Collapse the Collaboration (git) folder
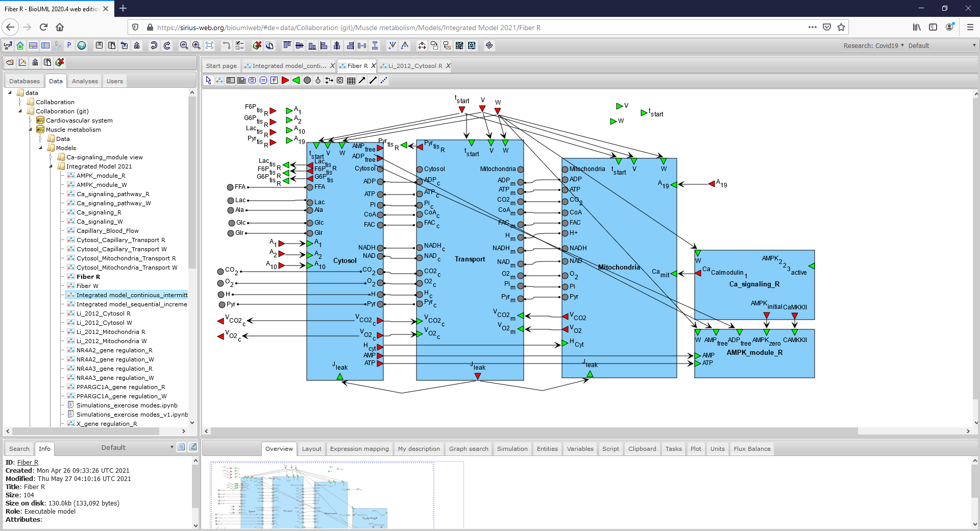980x531 pixels. (20, 111)
